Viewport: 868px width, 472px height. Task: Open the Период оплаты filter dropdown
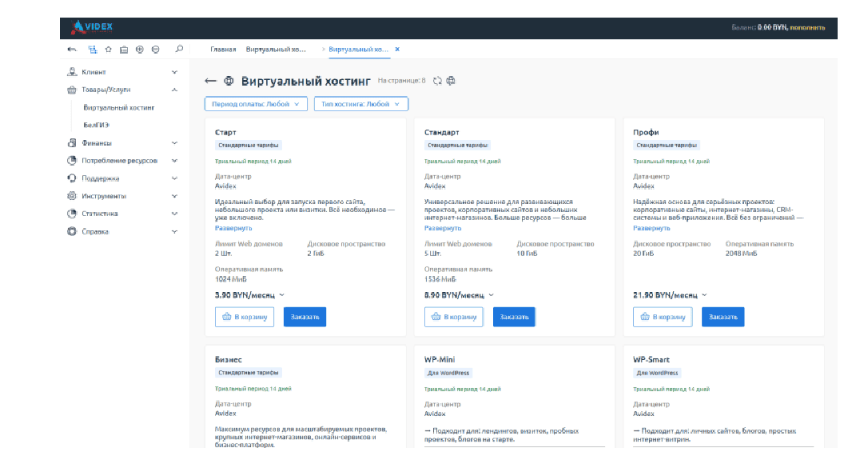coord(256,104)
